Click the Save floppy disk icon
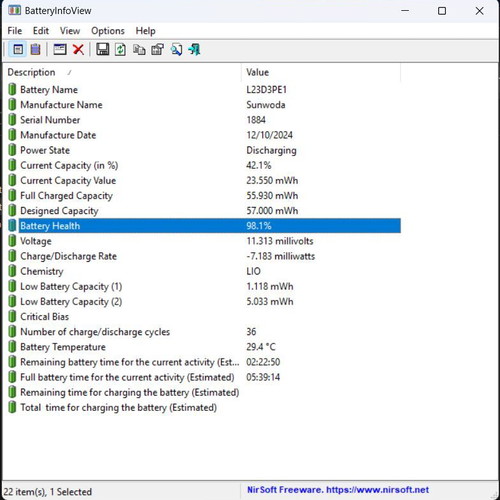500x500 pixels. click(103, 50)
